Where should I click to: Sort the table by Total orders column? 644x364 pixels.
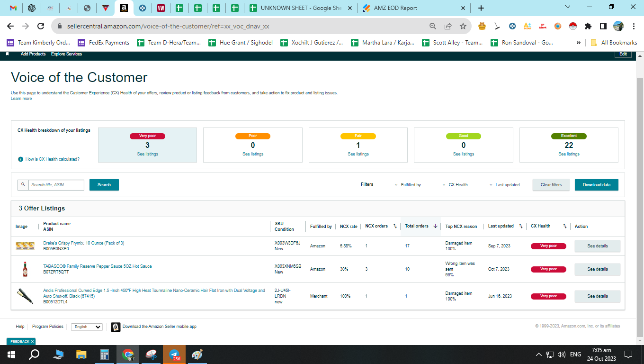pyautogui.click(x=435, y=226)
